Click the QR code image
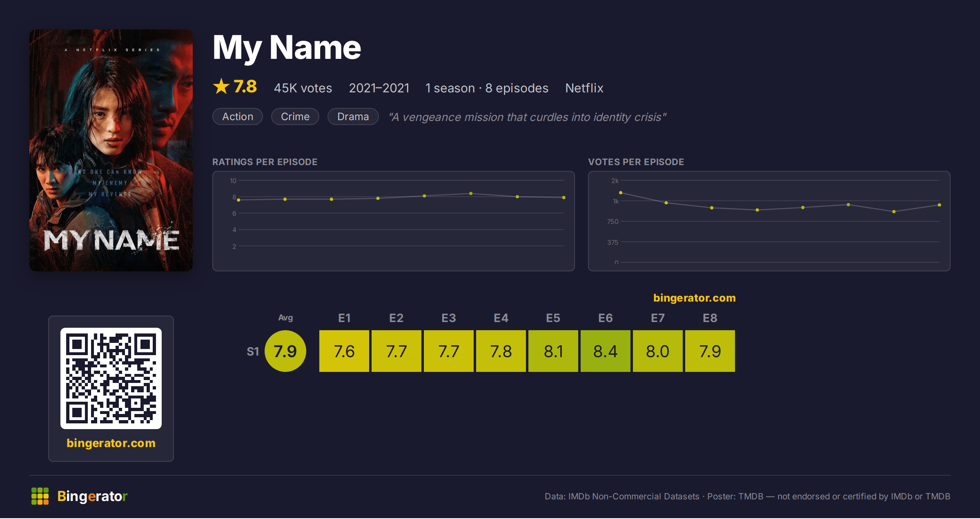Screen dimensions: 980x519 click(x=111, y=378)
